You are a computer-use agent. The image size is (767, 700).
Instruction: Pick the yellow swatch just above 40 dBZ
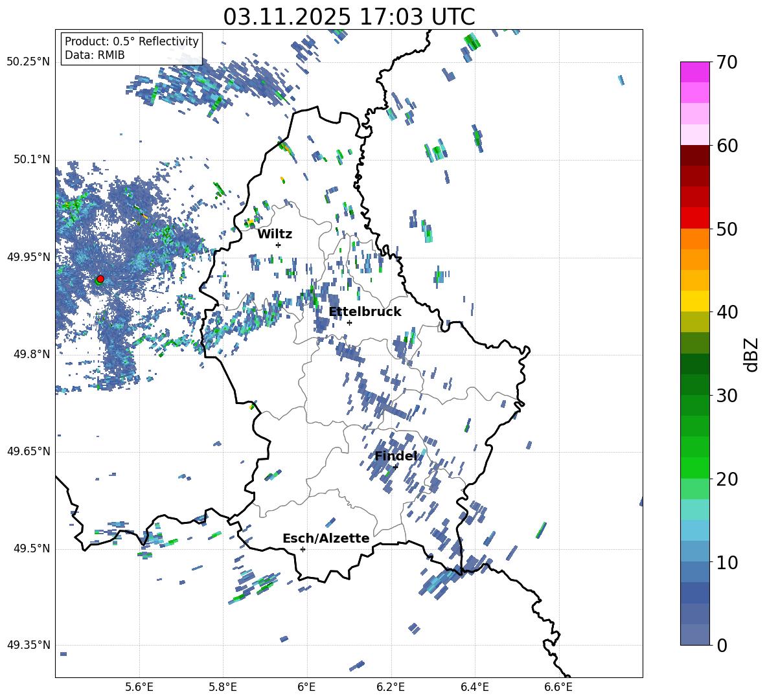pos(695,301)
